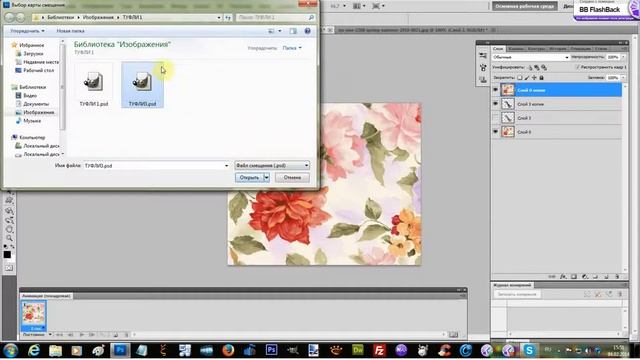The image size is (640, 360).
Task: Open the file type filter dropdown
Action: [272, 165]
